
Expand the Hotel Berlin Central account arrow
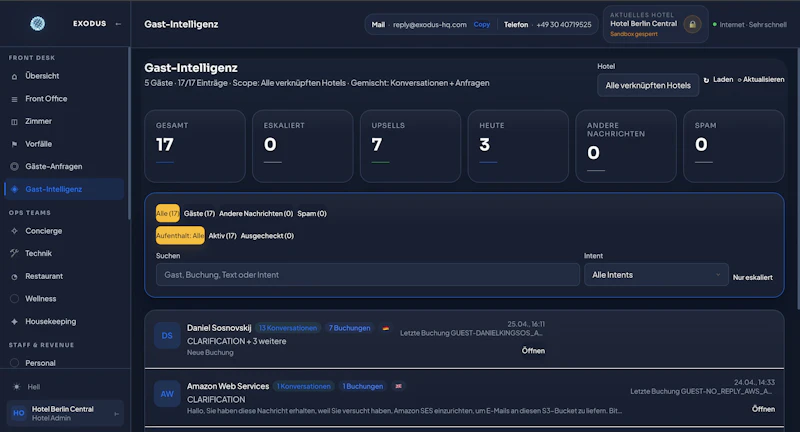(116, 414)
